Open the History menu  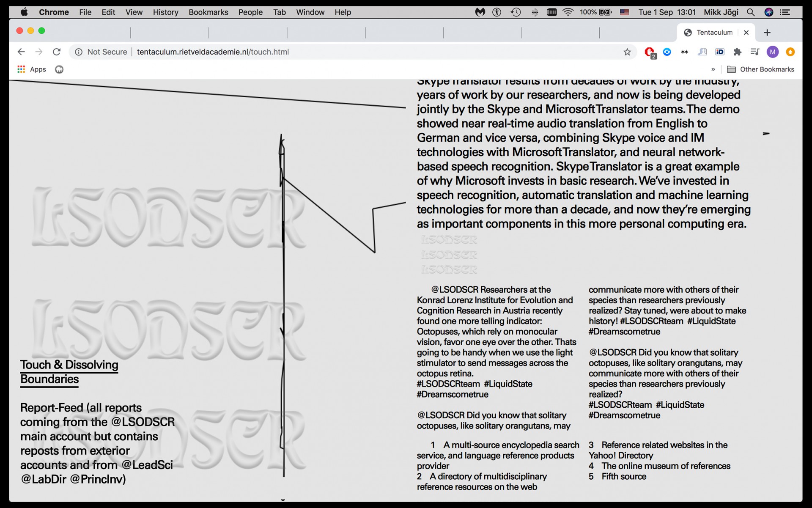point(165,12)
